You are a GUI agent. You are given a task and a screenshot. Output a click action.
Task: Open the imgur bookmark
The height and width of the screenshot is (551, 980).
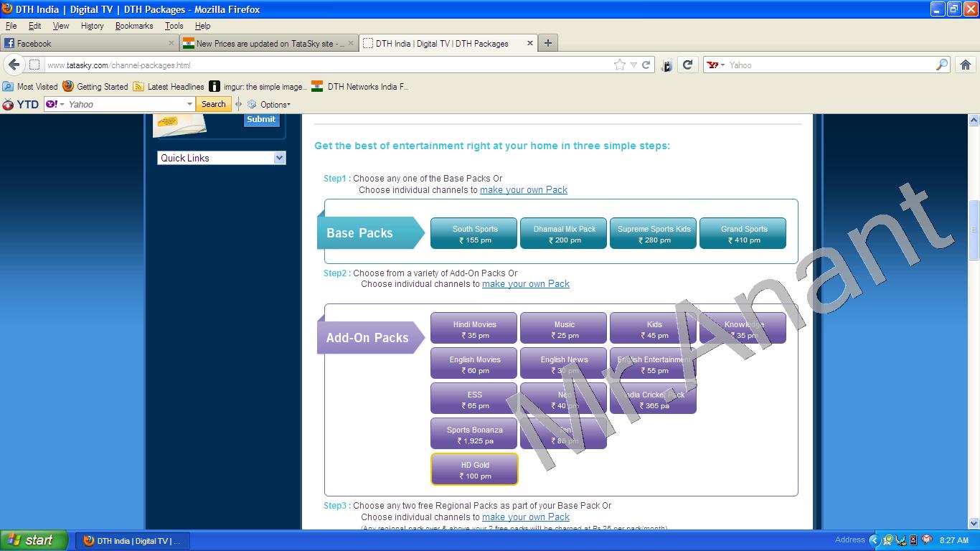click(257, 86)
